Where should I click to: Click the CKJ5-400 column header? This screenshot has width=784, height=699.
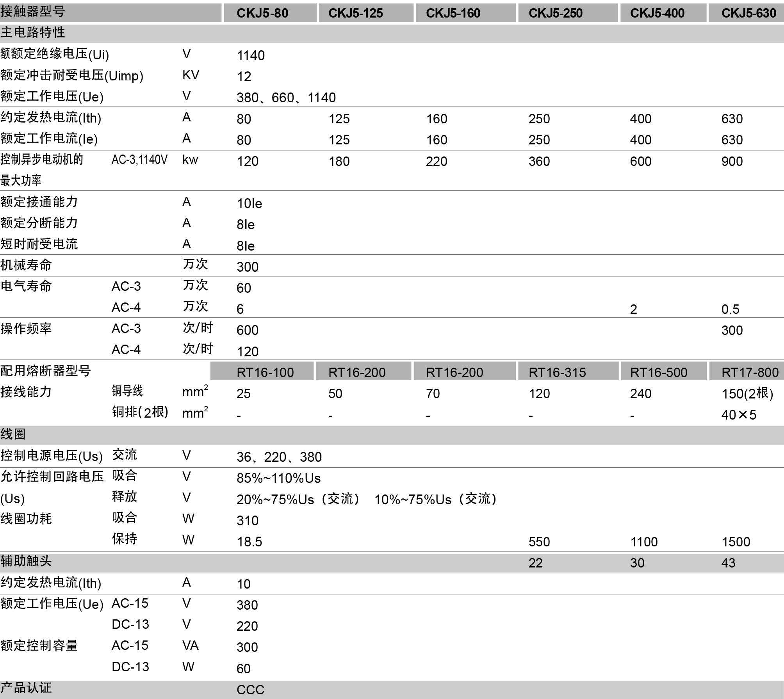[657, 13]
